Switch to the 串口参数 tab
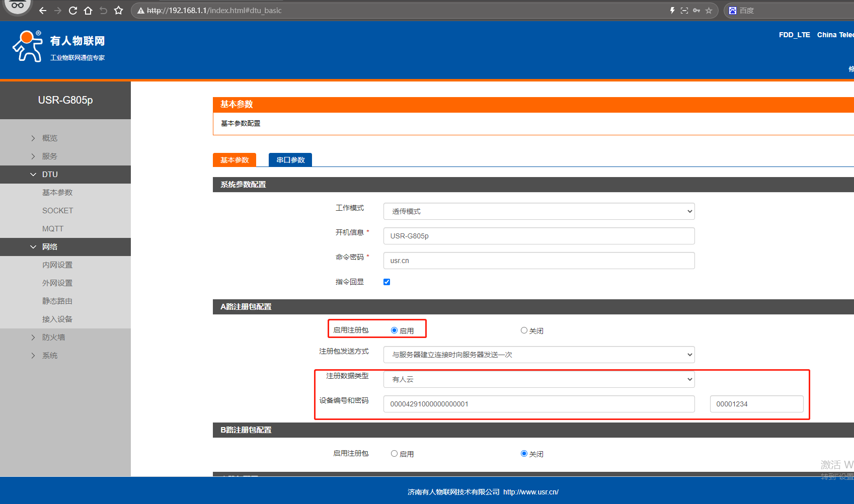The height and width of the screenshot is (504, 854). tap(290, 160)
